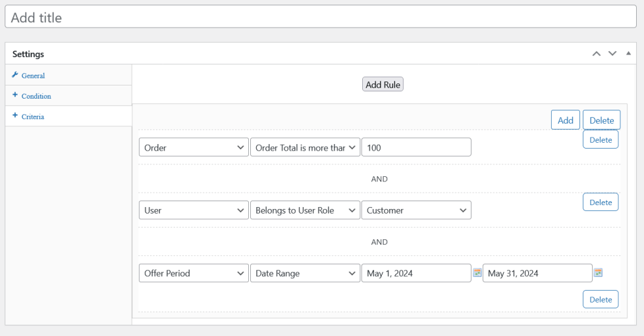Expand the Date Range dropdown
The width and height of the screenshot is (644, 336).
pyautogui.click(x=305, y=274)
